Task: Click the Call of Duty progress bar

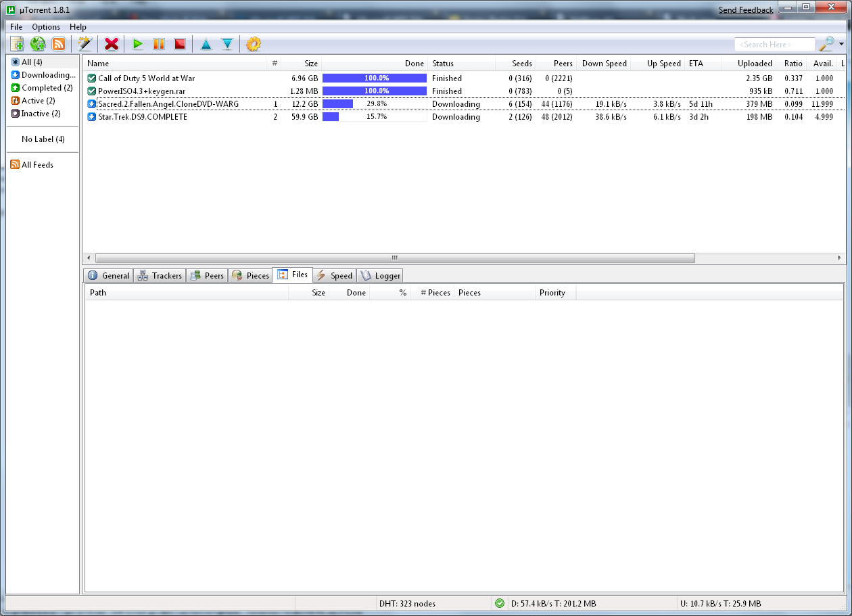Action: [375, 78]
